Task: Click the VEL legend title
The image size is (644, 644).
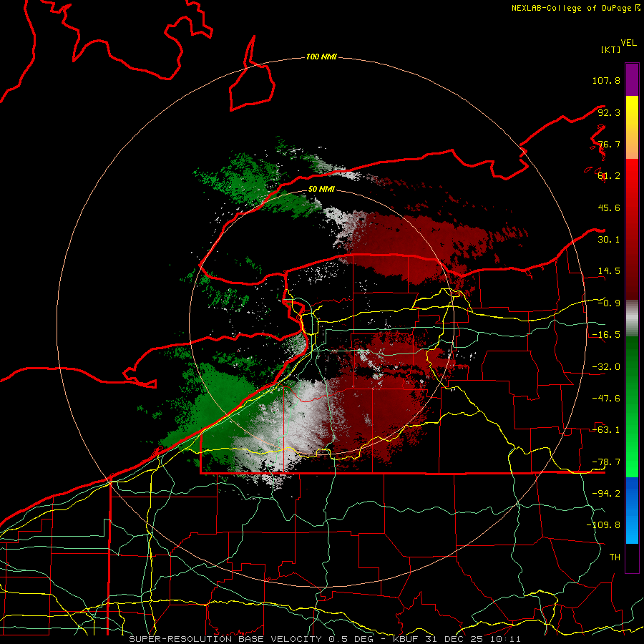Action: point(629,43)
